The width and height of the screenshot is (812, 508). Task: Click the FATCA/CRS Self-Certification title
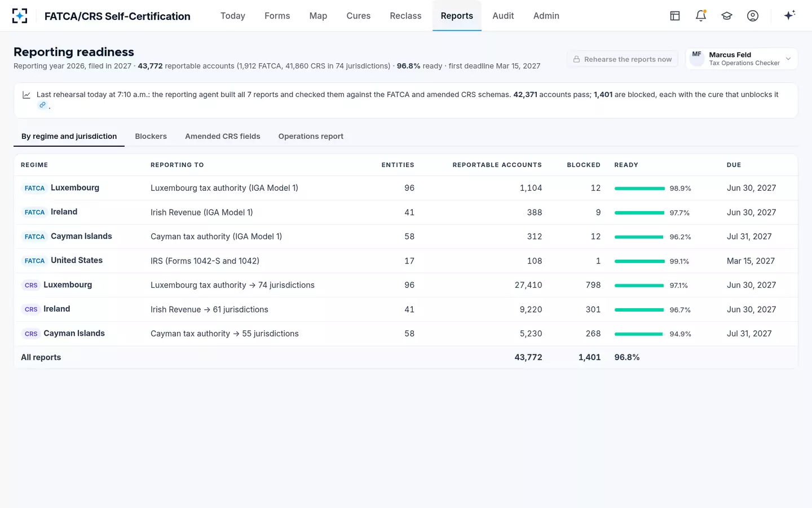click(x=117, y=16)
